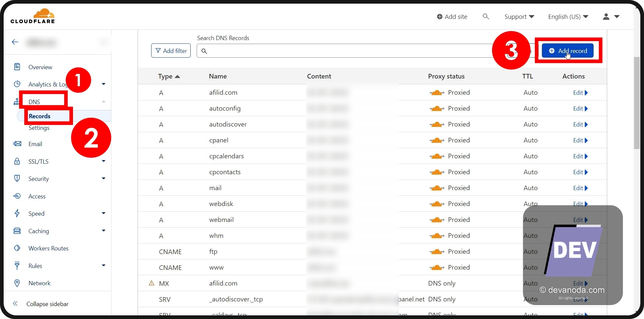Open the Access section
Viewport: 644px width, 319px height.
coord(37,196)
